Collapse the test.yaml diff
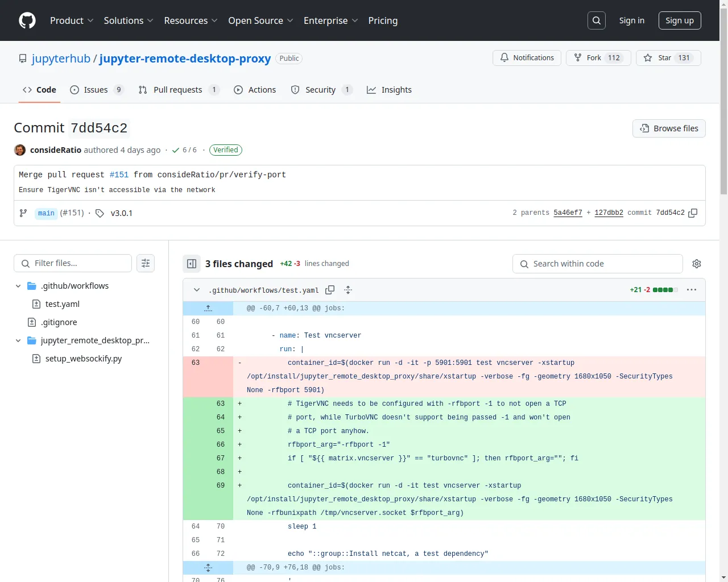 point(197,290)
